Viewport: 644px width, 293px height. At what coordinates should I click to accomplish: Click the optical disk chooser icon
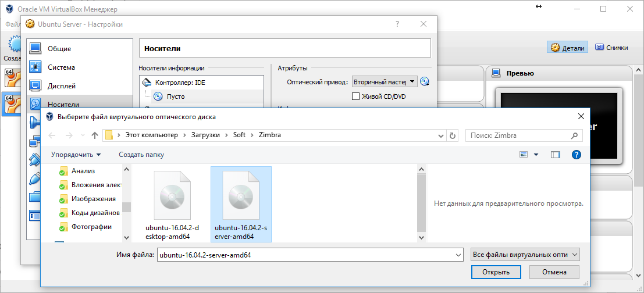coord(425,81)
